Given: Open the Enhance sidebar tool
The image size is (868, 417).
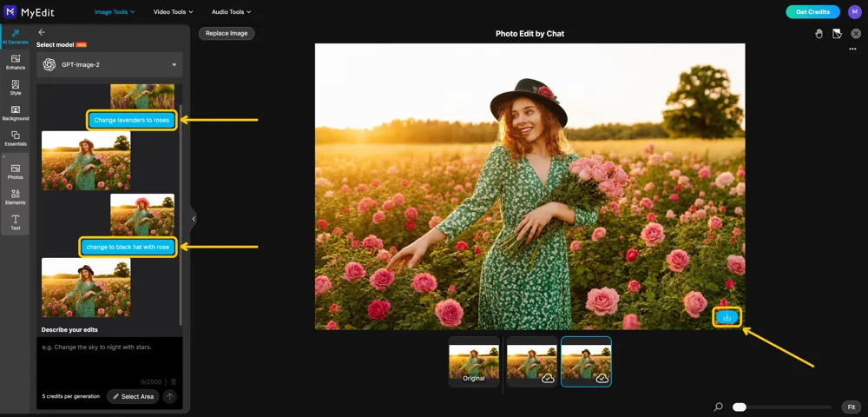Looking at the screenshot, I should pos(16,62).
